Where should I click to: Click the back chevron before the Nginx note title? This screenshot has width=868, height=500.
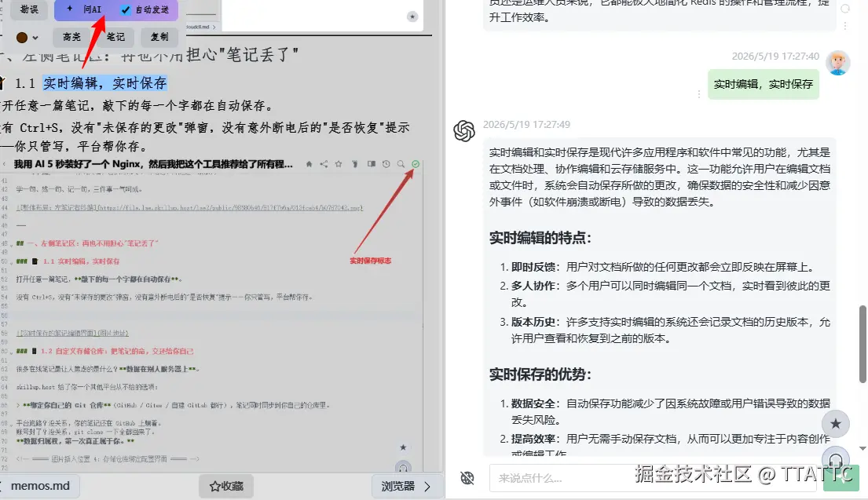point(5,164)
